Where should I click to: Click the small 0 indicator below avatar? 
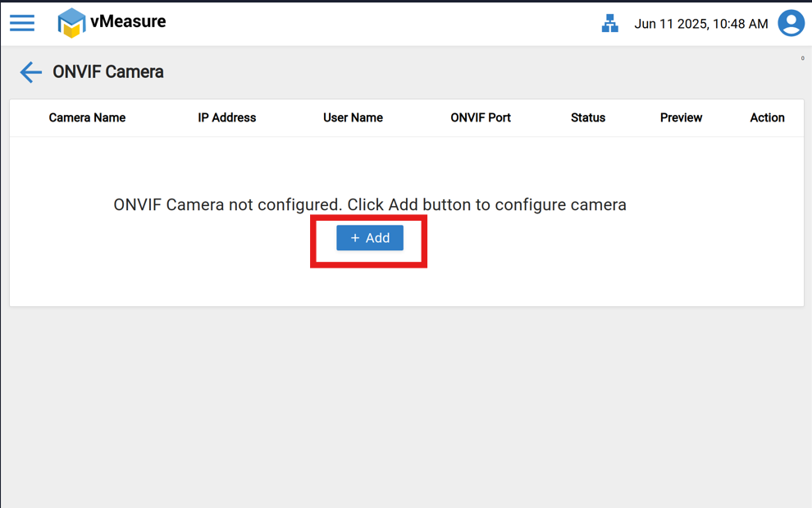pos(802,58)
